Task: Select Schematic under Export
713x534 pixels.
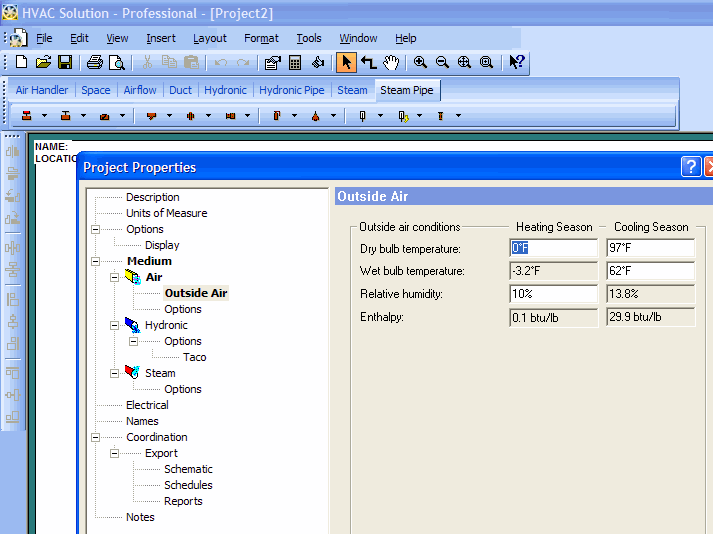Action: [x=188, y=469]
